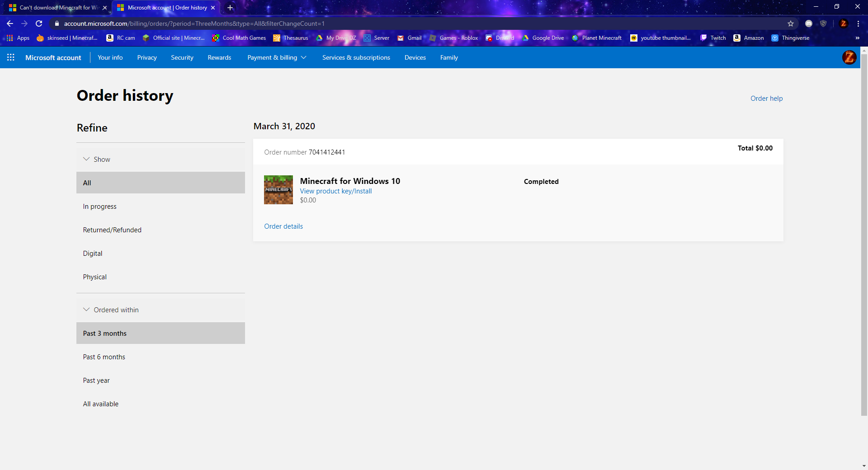Open the Chrome profile Z avatar in toolbar
Screen dimensions: 868x470
(843, 23)
